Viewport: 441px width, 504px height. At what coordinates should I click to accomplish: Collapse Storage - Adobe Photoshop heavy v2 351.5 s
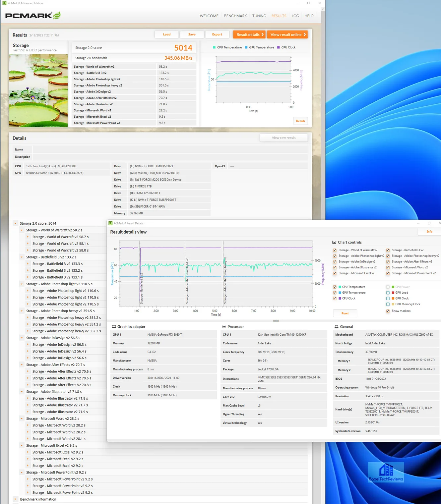tap(22, 311)
